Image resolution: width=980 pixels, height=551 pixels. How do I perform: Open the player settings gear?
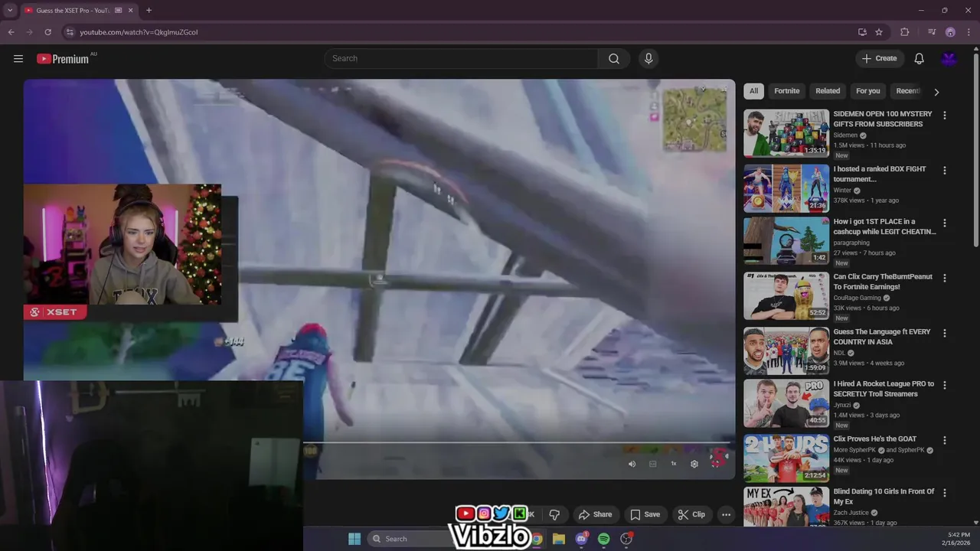694,464
